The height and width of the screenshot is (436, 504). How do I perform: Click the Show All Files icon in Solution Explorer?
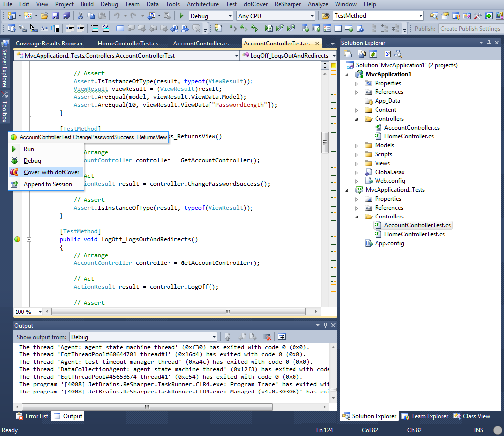(362, 54)
